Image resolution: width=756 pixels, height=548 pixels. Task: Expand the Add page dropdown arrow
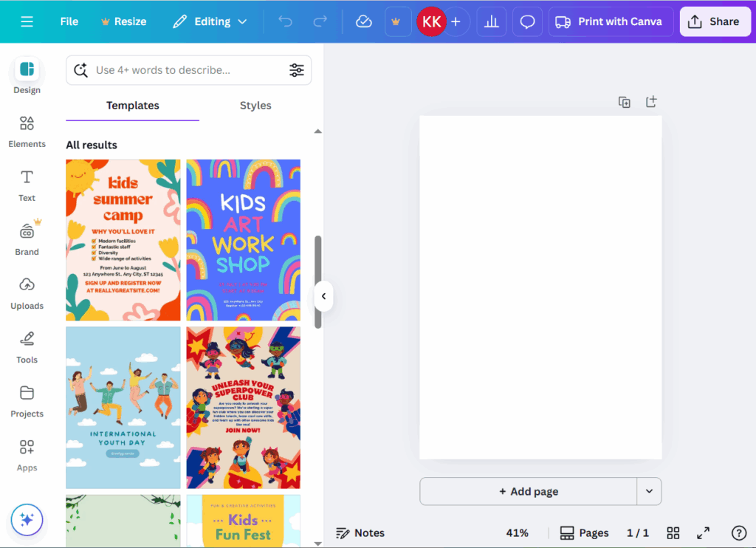tap(649, 491)
